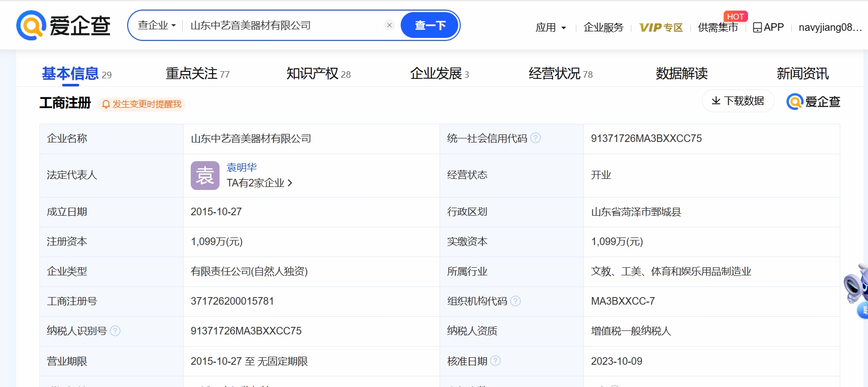The width and height of the screenshot is (868, 387).
Task: Select organization code MA3BXXCC-7
Action: click(x=623, y=301)
